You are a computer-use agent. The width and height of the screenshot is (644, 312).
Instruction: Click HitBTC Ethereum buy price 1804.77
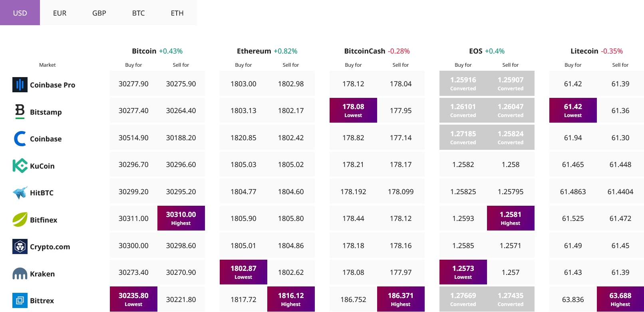coord(243,191)
